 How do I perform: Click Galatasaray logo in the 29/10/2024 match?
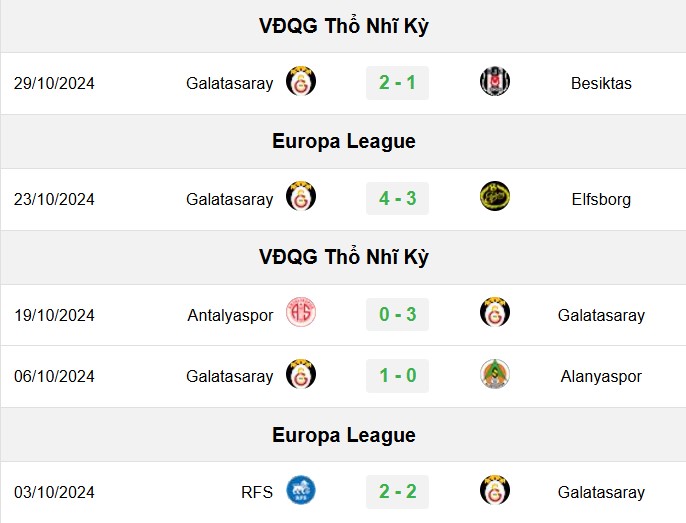tap(301, 81)
